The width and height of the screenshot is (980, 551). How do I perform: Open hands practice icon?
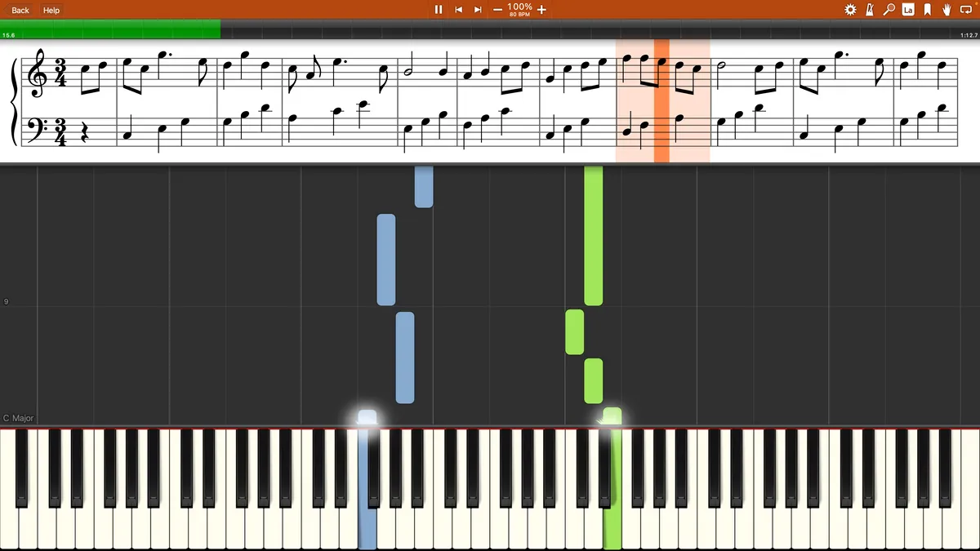coord(947,10)
